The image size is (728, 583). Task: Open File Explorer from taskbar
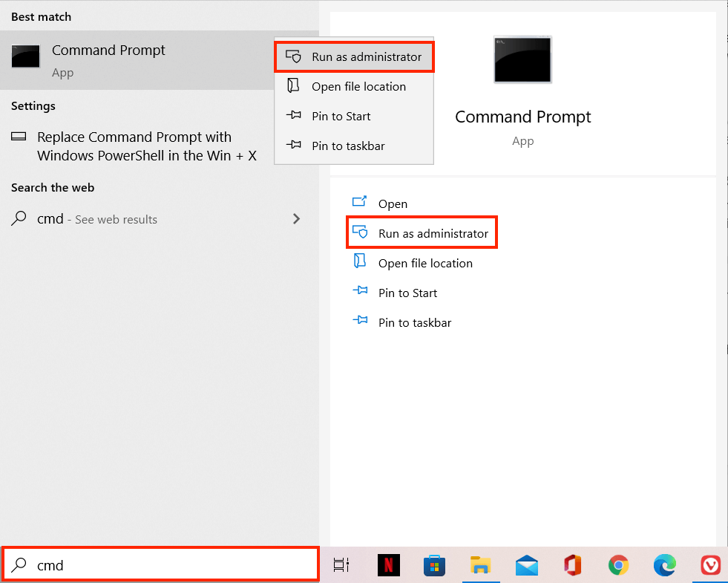click(x=481, y=565)
